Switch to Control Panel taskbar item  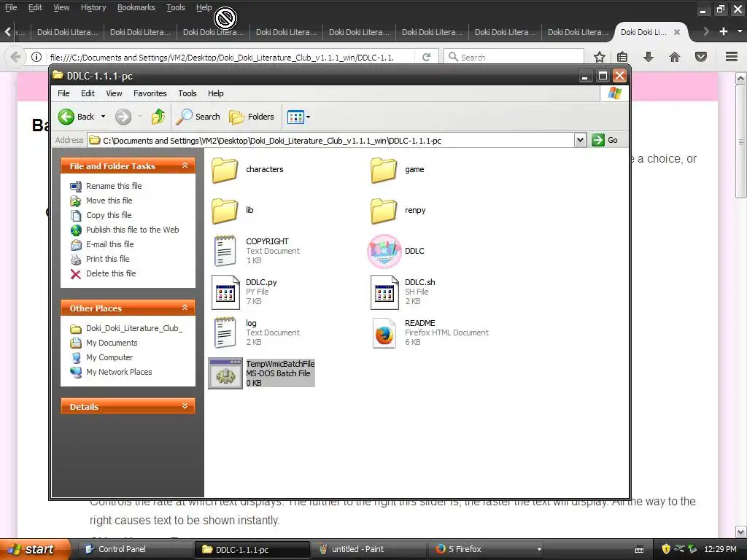(x=134, y=550)
